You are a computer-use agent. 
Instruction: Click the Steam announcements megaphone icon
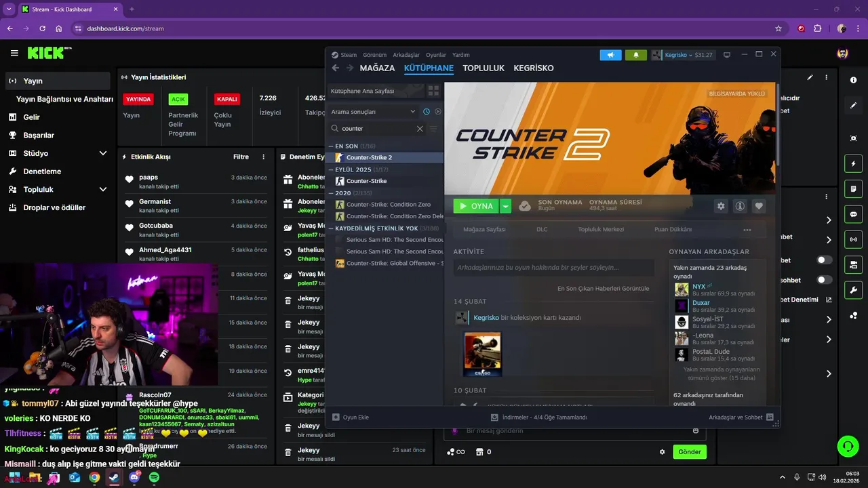610,55
